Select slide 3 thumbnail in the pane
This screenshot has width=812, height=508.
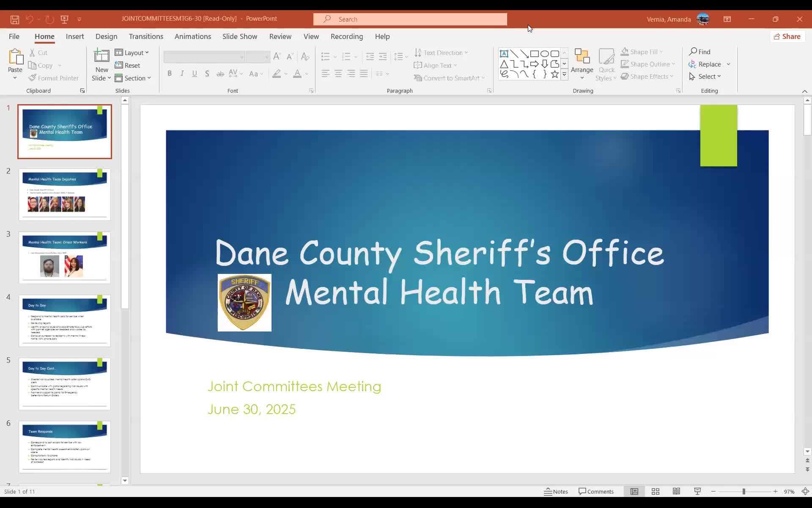(64, 257)
